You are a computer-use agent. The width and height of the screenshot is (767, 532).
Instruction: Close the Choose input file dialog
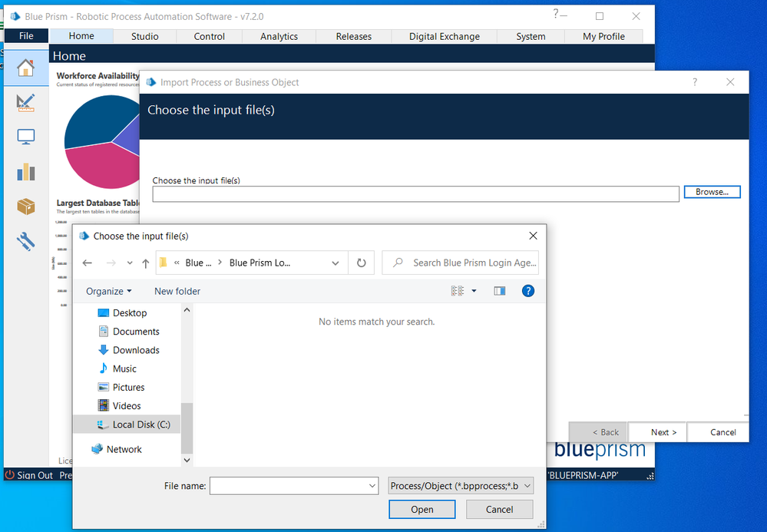click(533, 236)
